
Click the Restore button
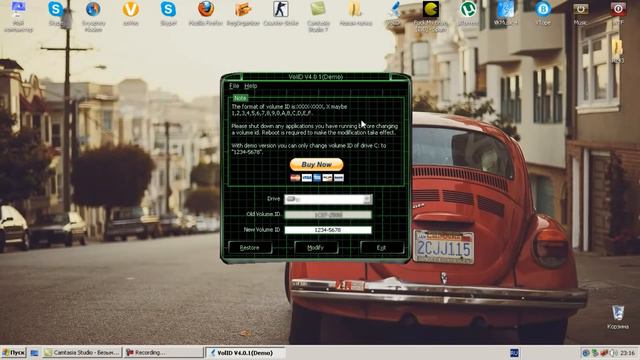click(x=250, y=248)
